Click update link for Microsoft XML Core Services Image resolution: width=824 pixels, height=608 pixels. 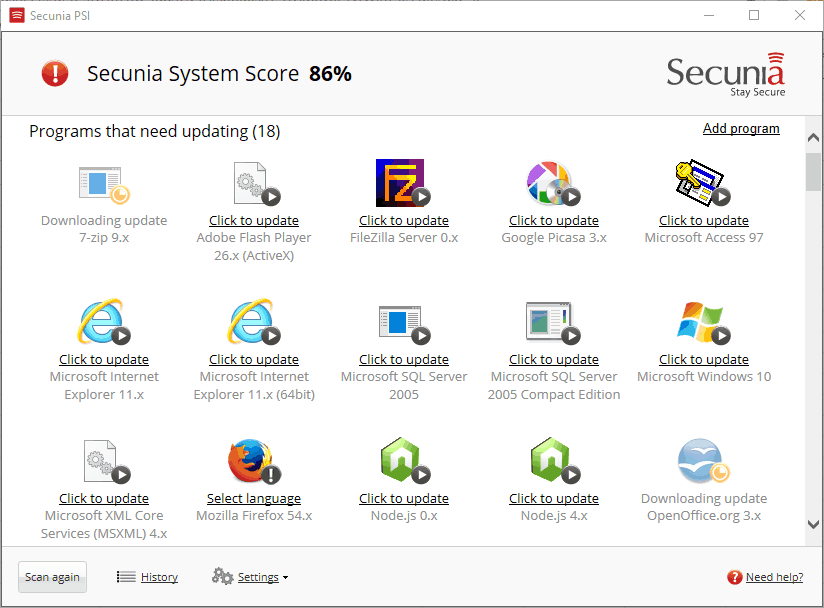click(x=104, y=498)
